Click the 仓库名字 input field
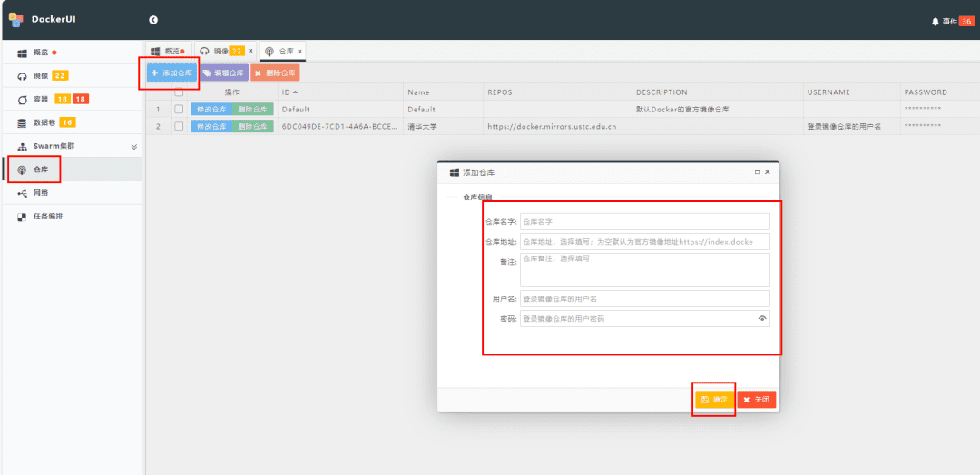Image resolution: width=980 pixels, height=475 pixels. tap(644, 221)
